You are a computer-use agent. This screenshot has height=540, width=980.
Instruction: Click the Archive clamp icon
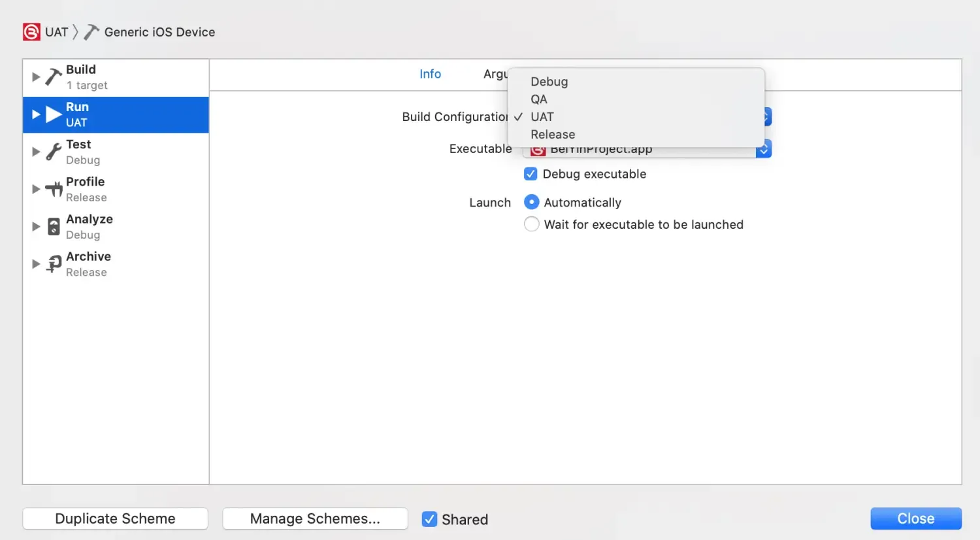52,263
